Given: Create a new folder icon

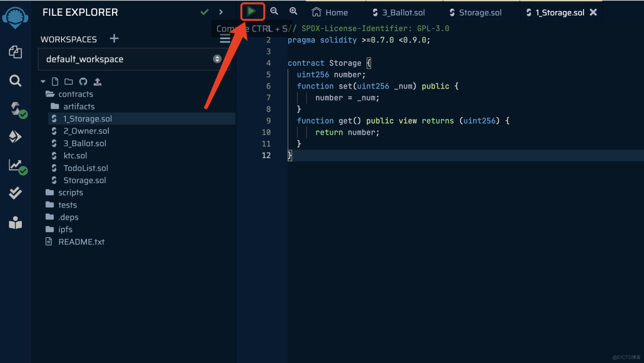Looking at the screenshot, I should pos(69,82).
